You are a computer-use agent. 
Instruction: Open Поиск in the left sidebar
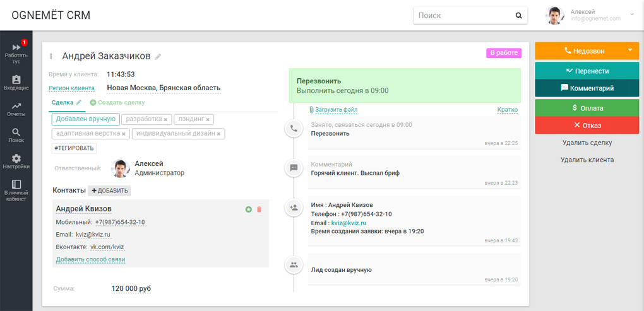(16, 136)
